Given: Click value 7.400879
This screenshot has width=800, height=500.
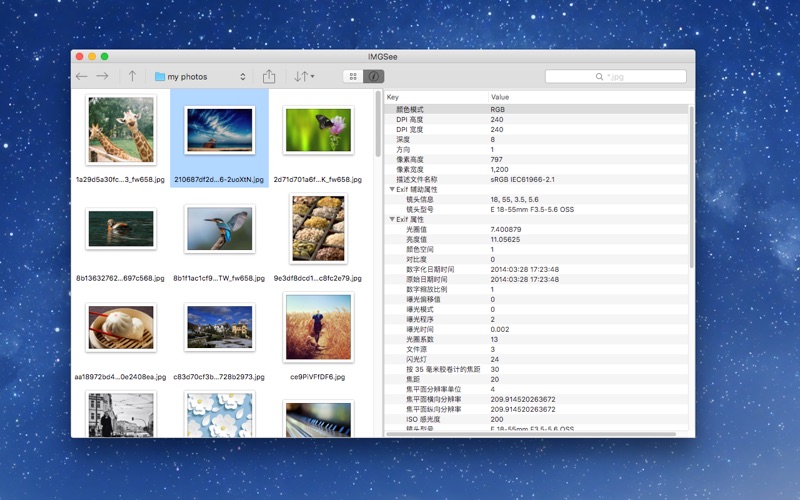Looking at the screenshot, I should (506, 230).
